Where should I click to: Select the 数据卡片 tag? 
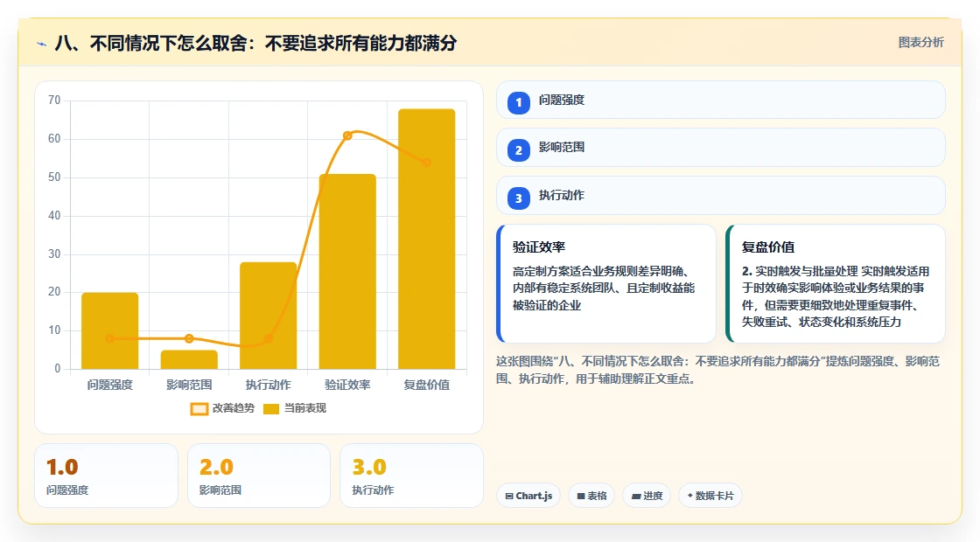coord(710,496)
